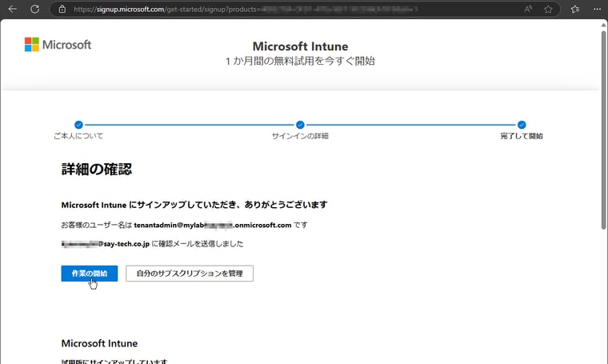Click the Microsoft logo

click(x=58, y=45)
